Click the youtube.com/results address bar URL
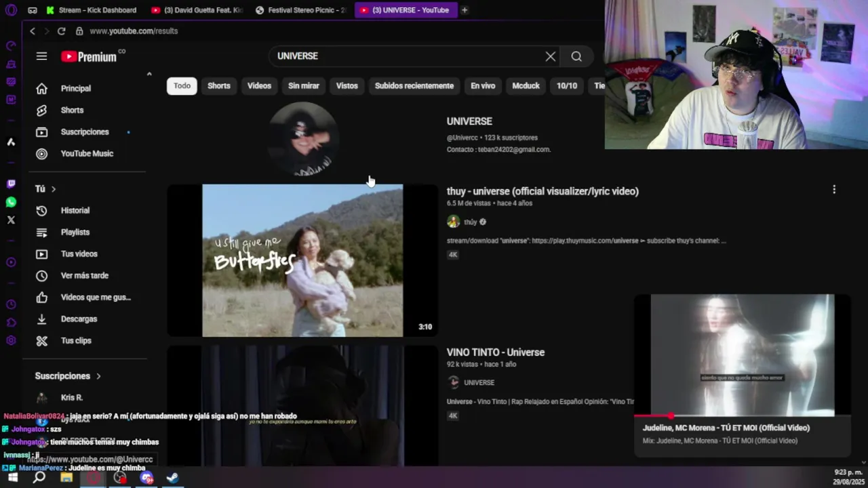This screenshot has width=868, height=488. pos(134,31)
